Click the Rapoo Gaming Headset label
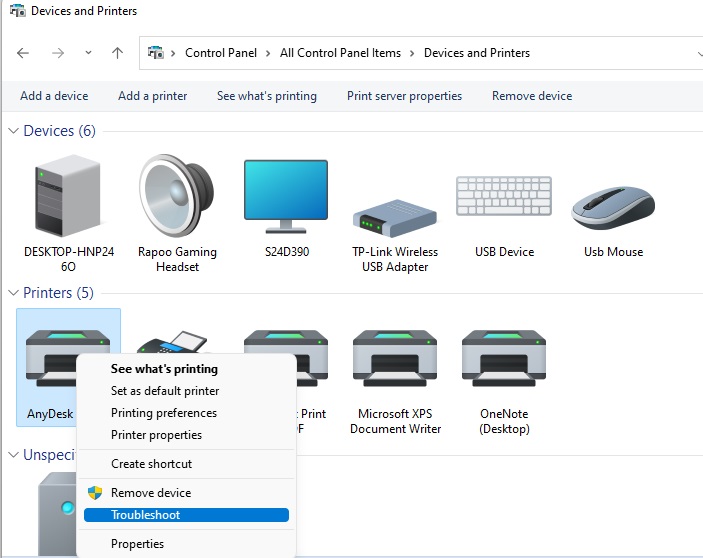 177,259
